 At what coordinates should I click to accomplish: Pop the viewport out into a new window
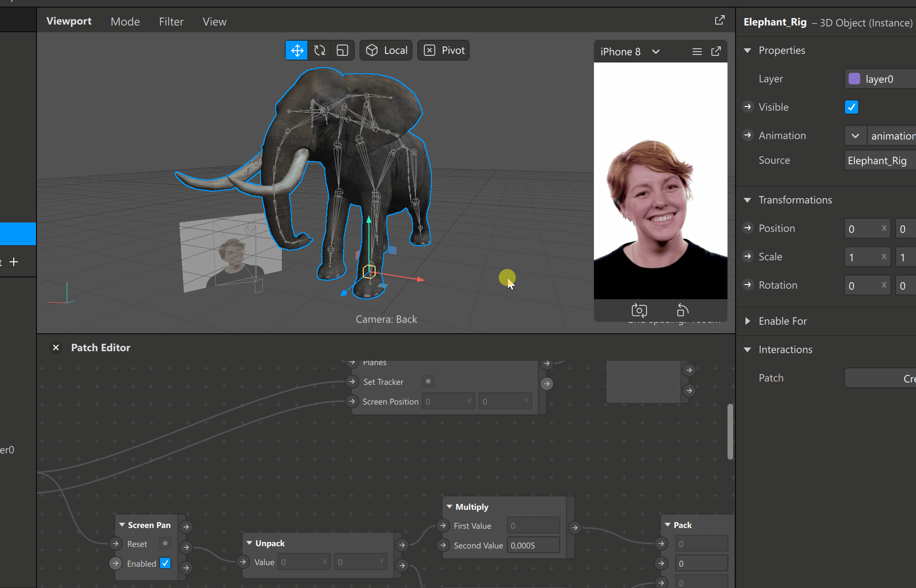(x=719, y=20)
